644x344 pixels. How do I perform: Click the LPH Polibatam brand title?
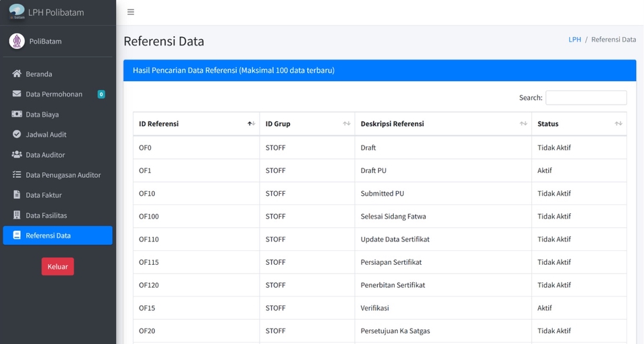[x=56, y=12]
